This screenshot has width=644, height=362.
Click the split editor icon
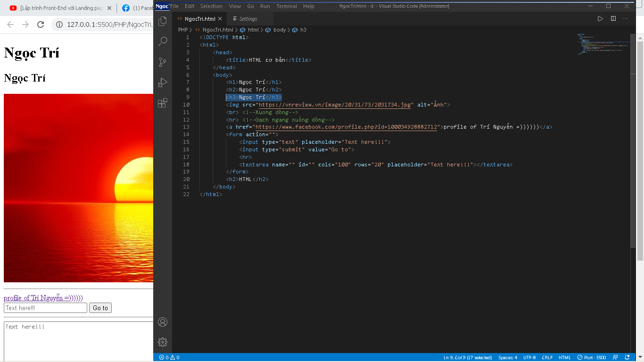pos(613,19)
